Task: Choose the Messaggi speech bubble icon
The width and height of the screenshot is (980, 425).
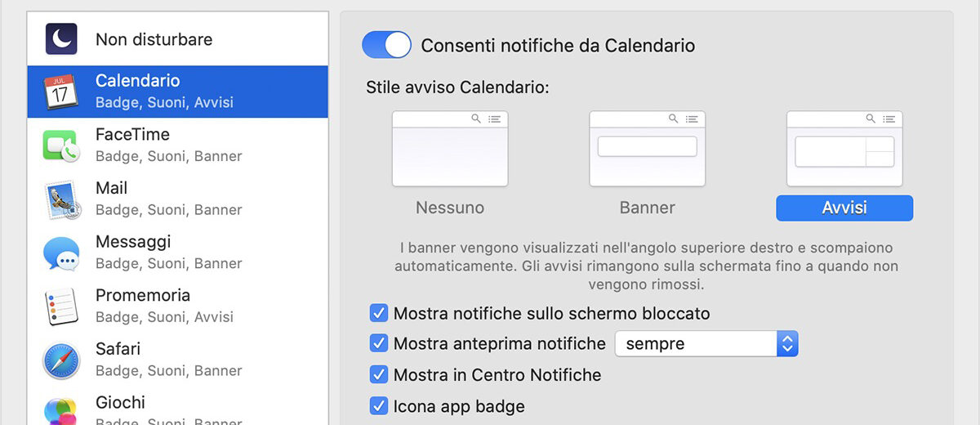Action: tap(61, 253)
